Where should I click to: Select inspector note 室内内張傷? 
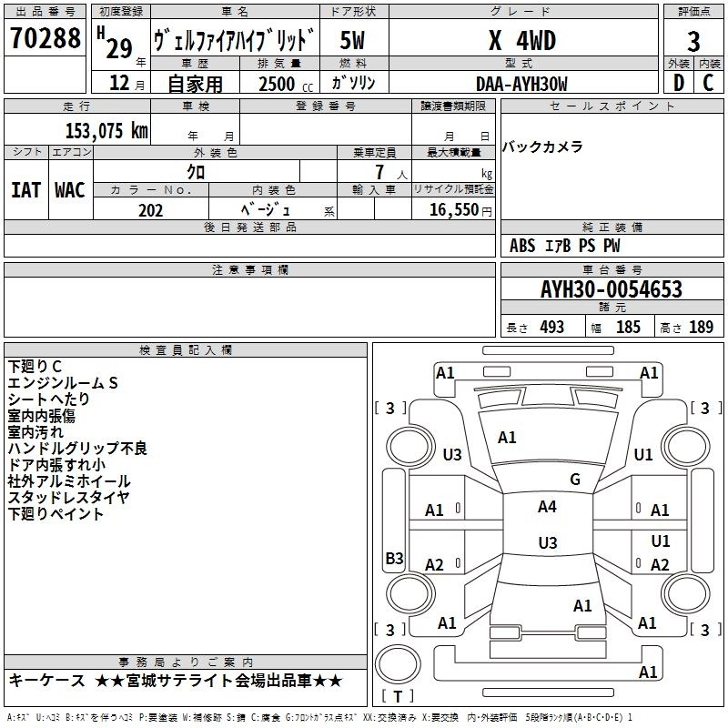coord(41,415)
